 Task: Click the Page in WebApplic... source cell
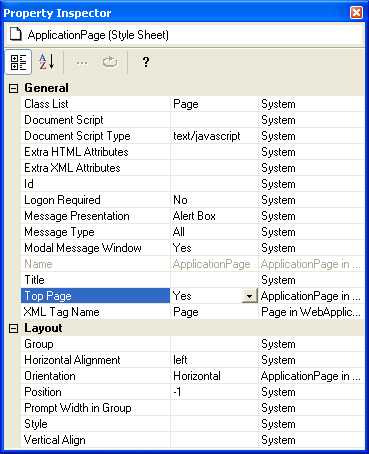[x=311, y=312]
